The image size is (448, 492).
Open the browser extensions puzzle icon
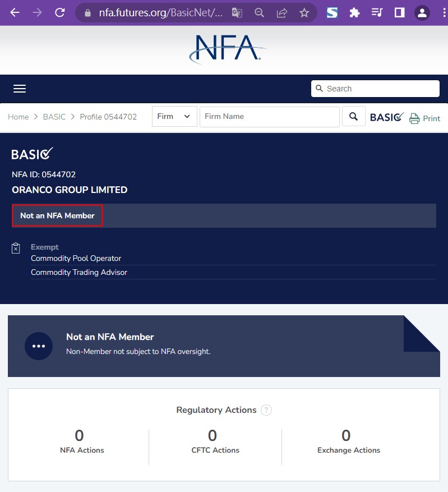point(354,12)
